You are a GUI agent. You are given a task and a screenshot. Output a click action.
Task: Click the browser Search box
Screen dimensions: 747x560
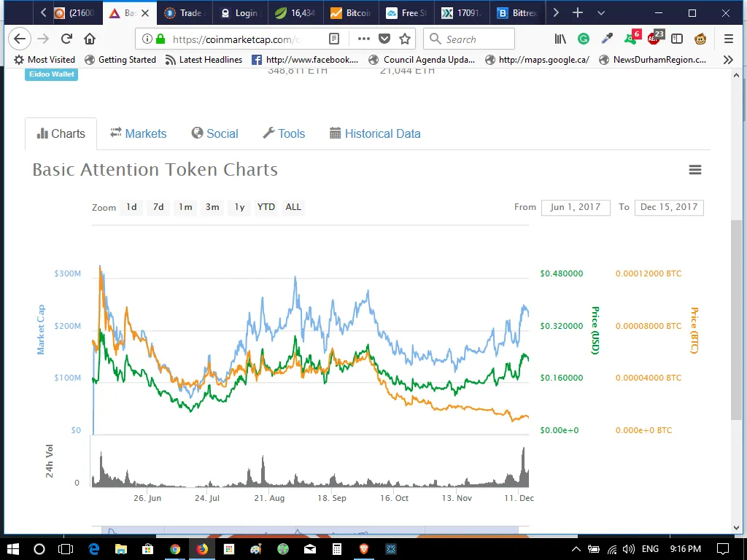click(469, 39)
